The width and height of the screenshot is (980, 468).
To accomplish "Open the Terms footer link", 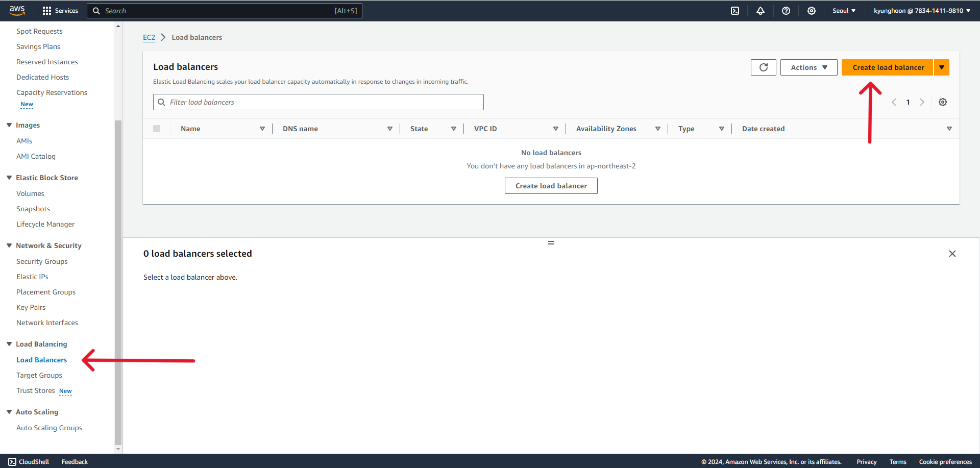I will (898, 462).
